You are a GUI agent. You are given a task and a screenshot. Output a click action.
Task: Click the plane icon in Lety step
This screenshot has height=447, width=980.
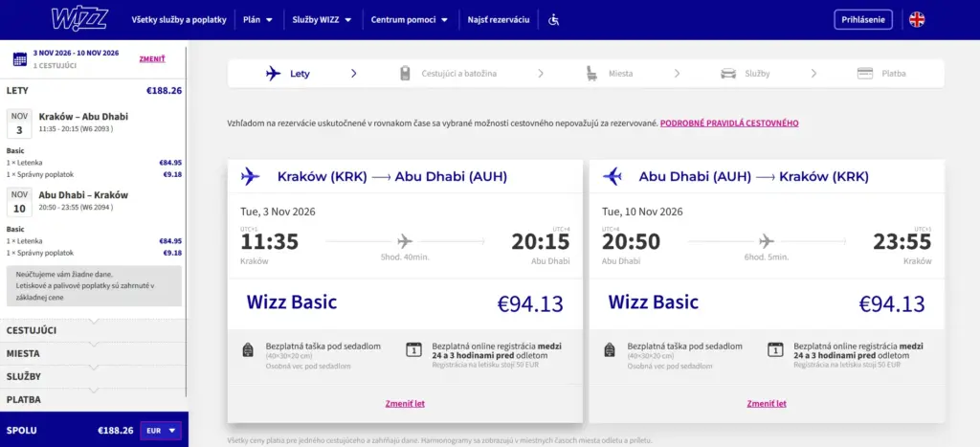point(273,74)
